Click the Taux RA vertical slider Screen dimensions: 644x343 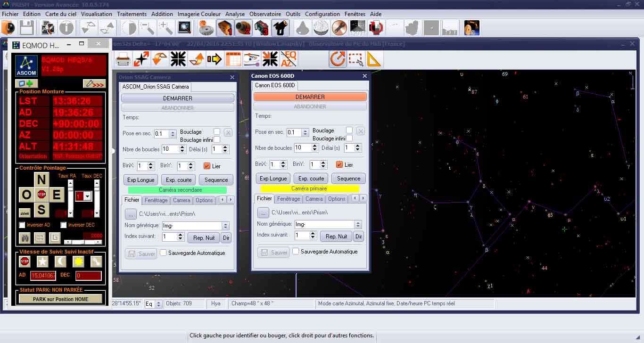point(71,197)
